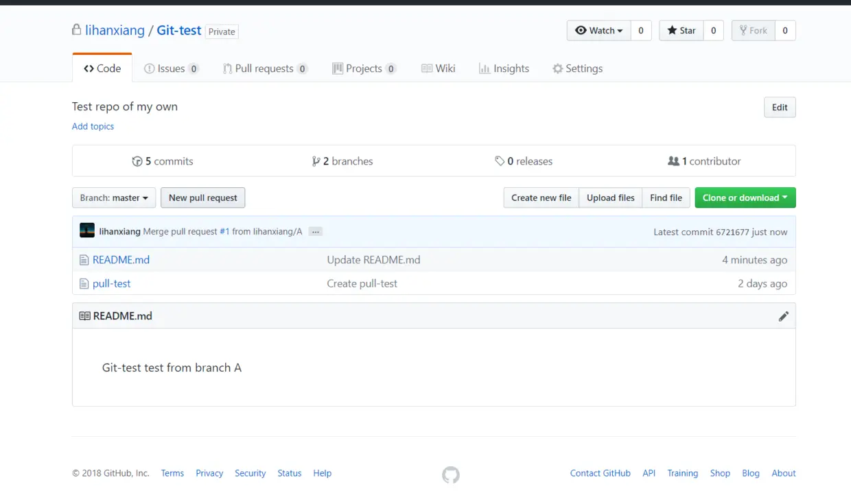851x504 pixels.
Task: Click the 'Test repo of my own' description
Action: tap(125, 106)
